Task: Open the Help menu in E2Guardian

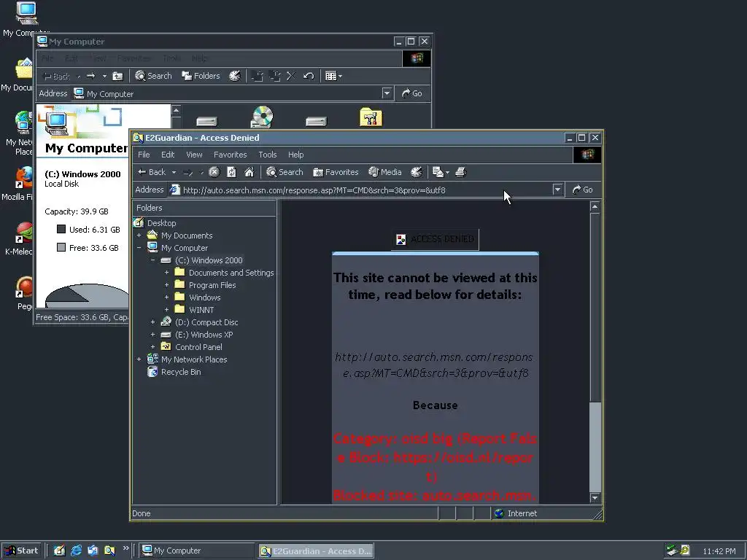Action: 296,155
